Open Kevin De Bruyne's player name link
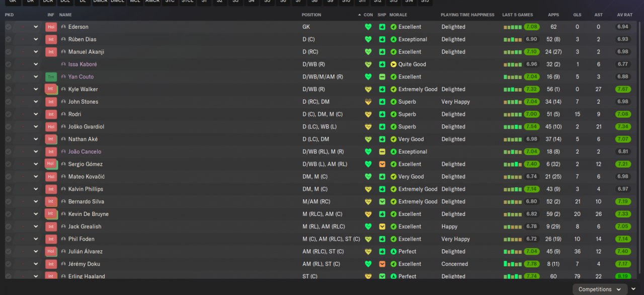This screenshot has width=644, height=295. [x=89, y=214]
